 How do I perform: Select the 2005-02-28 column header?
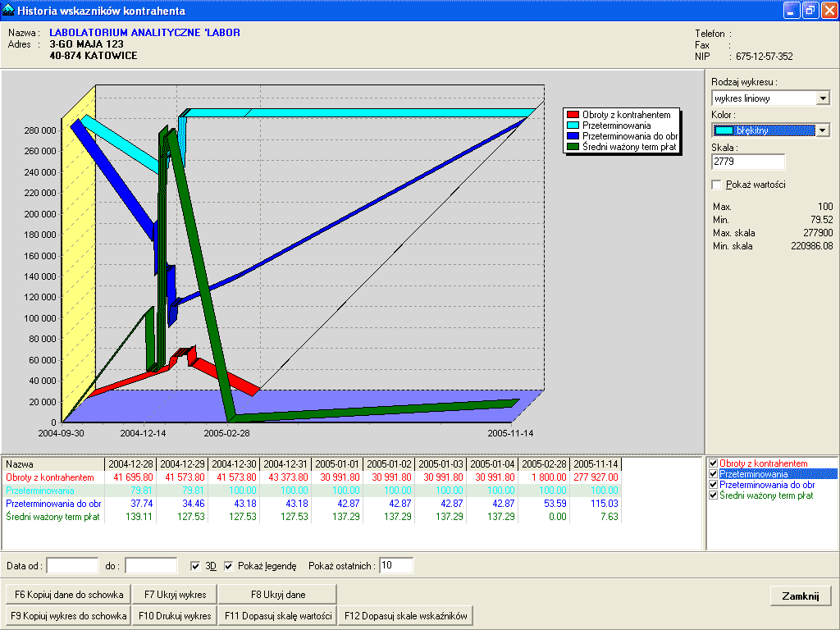point(544,463)
